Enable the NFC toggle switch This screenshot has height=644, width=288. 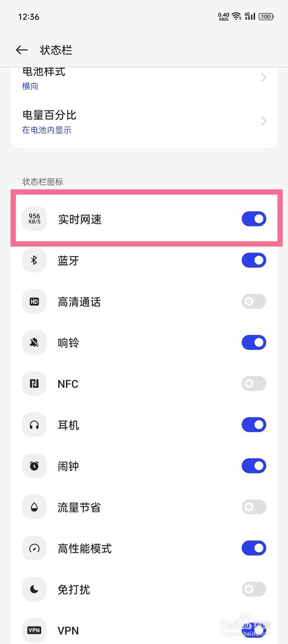[x=253, y=384]
